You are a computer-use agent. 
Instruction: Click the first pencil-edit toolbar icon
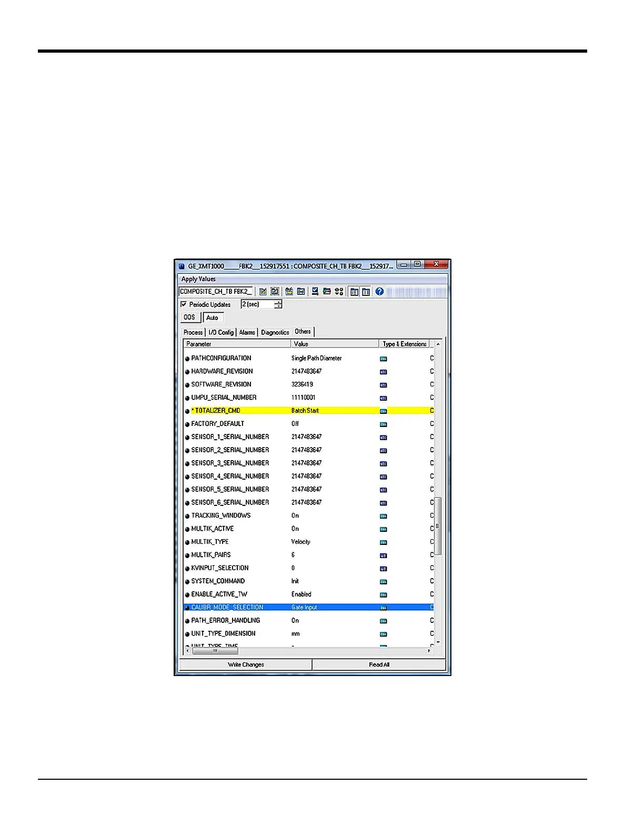(263, 291)
